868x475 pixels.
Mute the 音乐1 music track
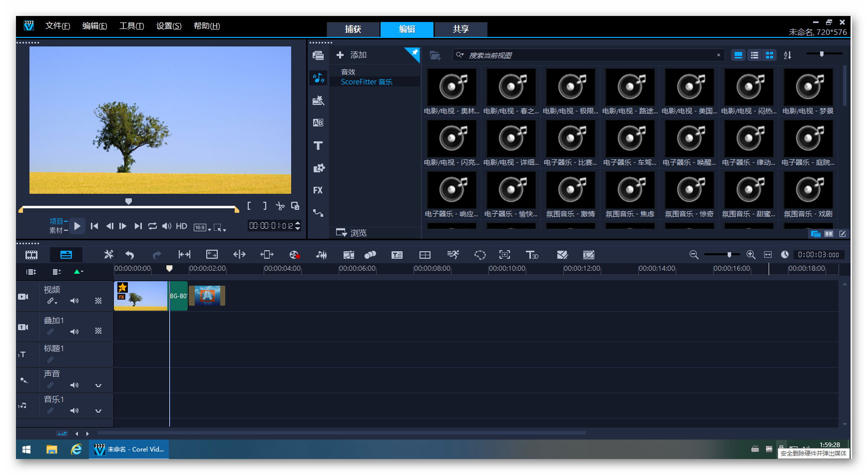(74, 411)
